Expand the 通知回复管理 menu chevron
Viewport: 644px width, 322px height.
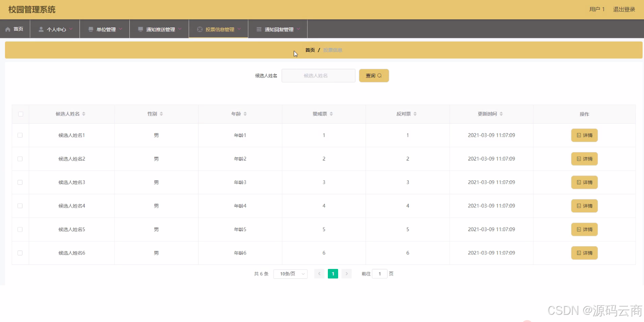pyautogui.click(x=299, y=29)
